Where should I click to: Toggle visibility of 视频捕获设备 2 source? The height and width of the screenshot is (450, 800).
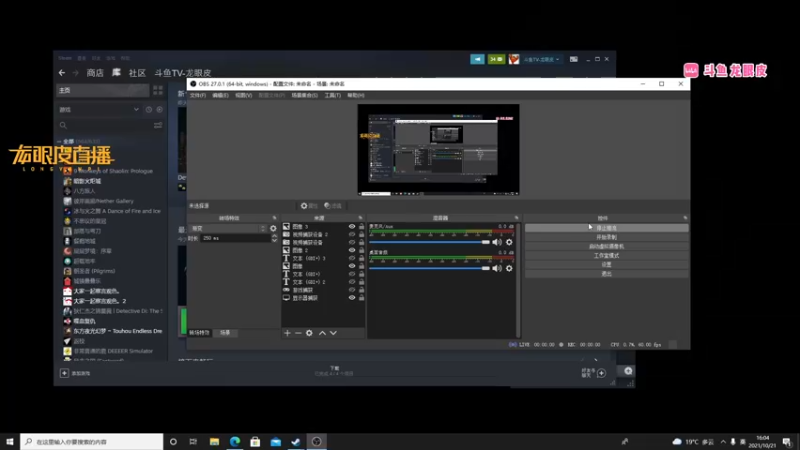pos(352,235)
